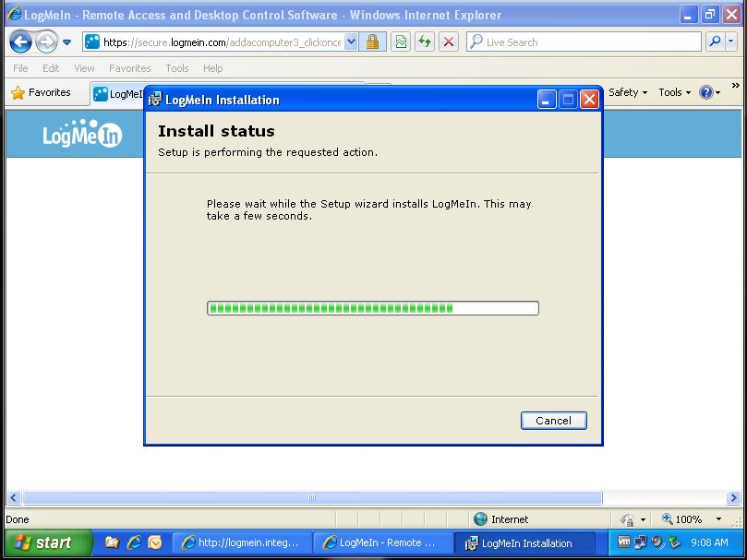Image resolution: width=747 pixels, height=560 pixels.
Task: Click the Compatibility View icon
Action: pos(400,42)
